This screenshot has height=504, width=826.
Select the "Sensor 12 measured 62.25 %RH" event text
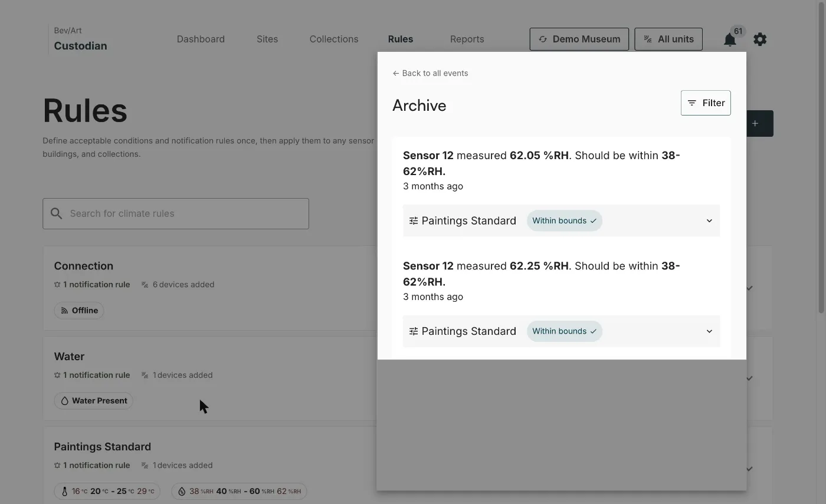point(542,274)
